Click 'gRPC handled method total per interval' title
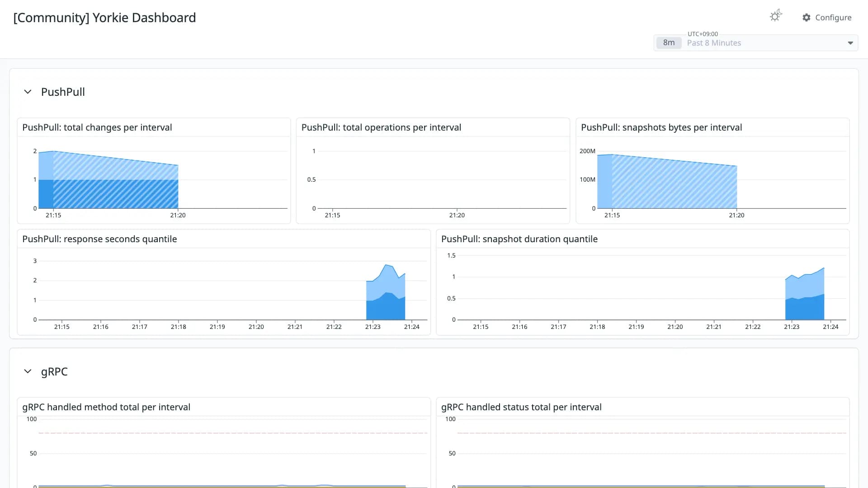 click(x=106, y=407)
